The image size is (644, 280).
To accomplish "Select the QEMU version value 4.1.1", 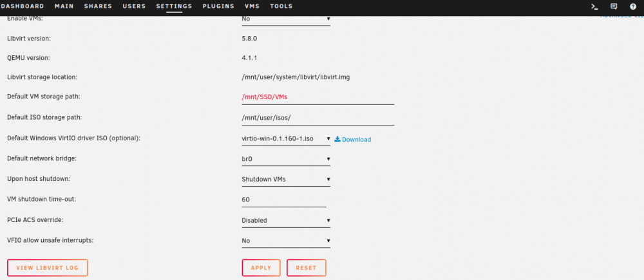I will point(249,58).
